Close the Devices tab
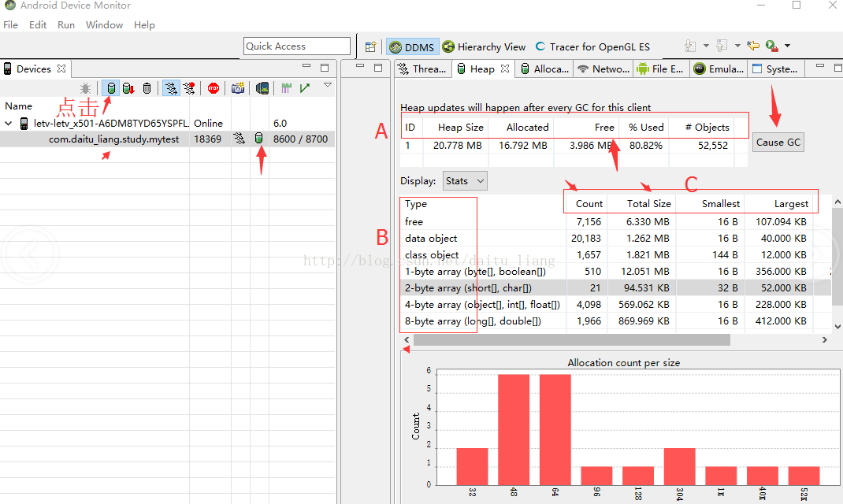Screen dimensions: 843x504 click(61, 69)
